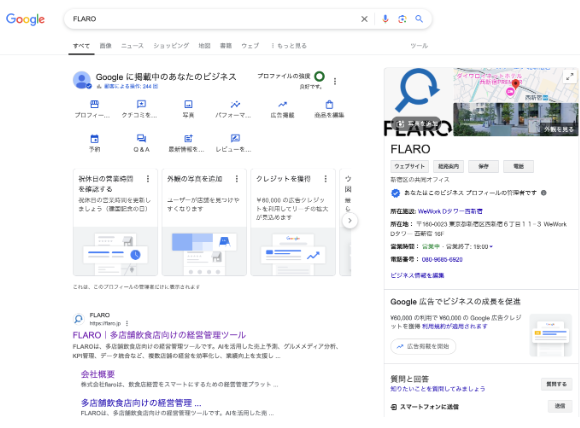Image resolution: width=580 pixels, height=428 pixels.
Task: Open the three-dot menu beside profile strength
Action: (x=335, y=81)
